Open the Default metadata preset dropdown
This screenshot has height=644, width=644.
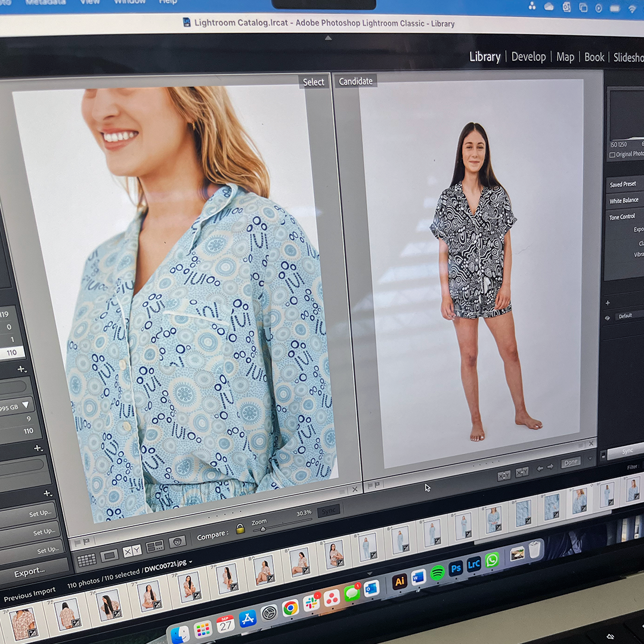click(628, 316)
